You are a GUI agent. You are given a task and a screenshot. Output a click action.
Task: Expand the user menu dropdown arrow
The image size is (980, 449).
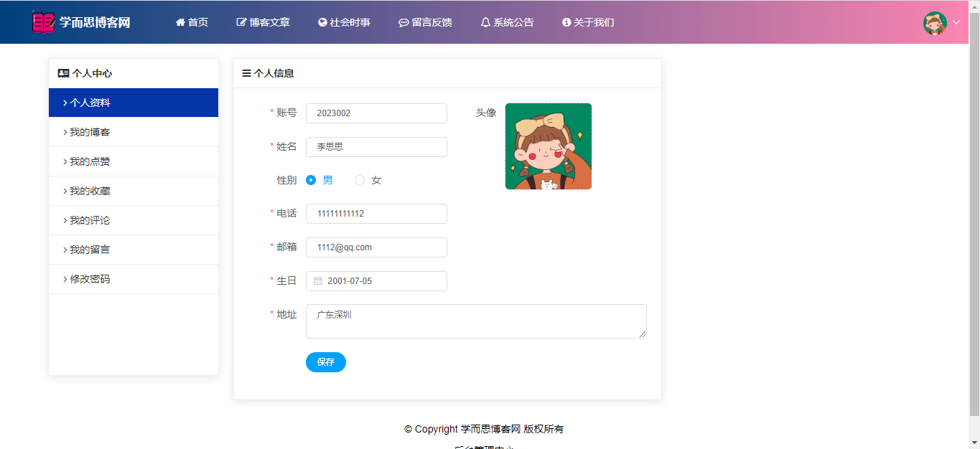pyautogui.click(x=956, y=22)
